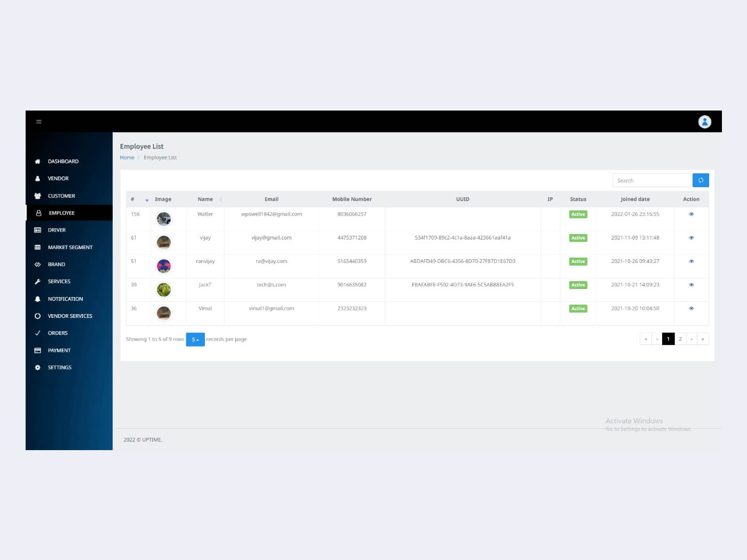747x560 pixels.
Task: View ranvijay's record with the eye icon
Action: click(x=691, y=261)
